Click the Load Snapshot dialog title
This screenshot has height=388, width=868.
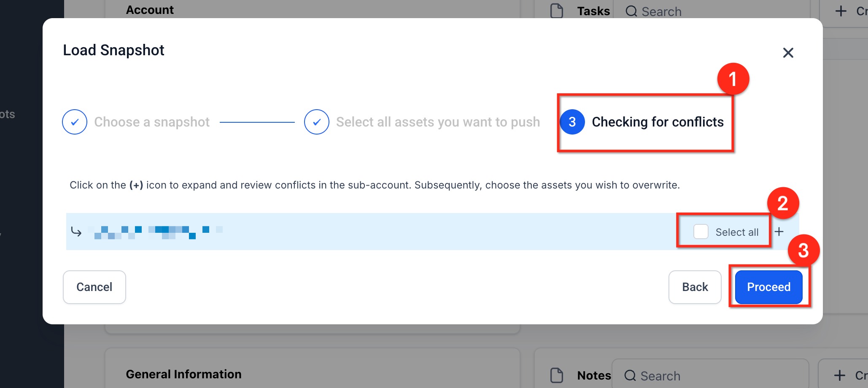pyautogui.click(x=113, y=50)
